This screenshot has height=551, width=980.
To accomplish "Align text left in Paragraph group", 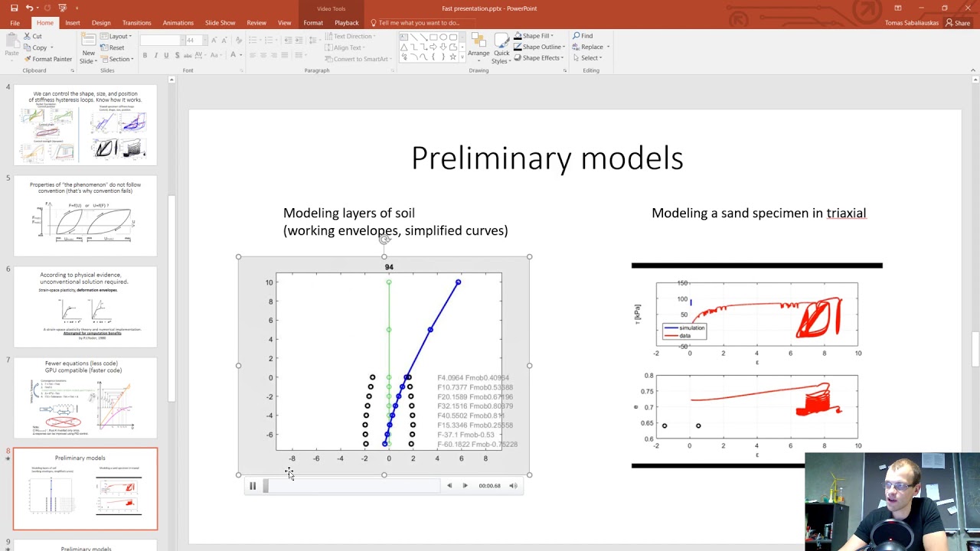I will (x=253, y=55).
